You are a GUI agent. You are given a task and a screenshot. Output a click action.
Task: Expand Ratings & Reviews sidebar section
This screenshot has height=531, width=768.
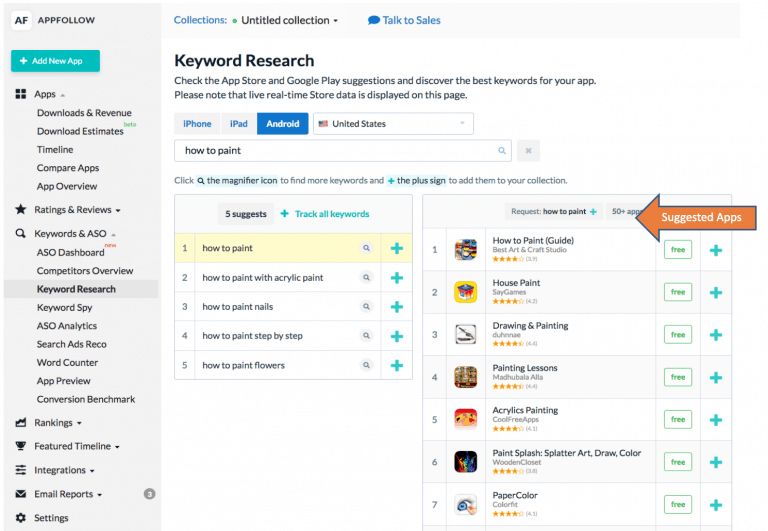77,210
